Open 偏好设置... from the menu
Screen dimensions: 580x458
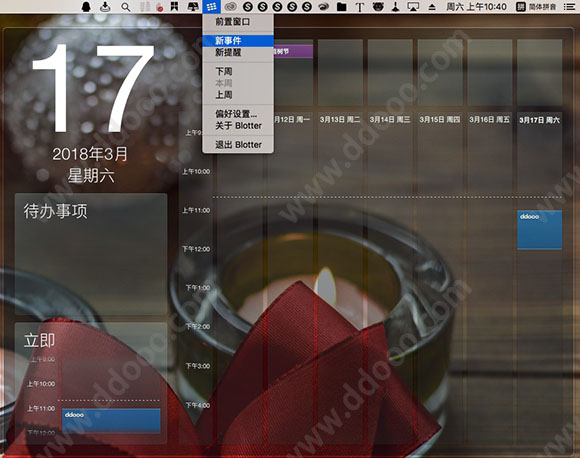point(238,114)
